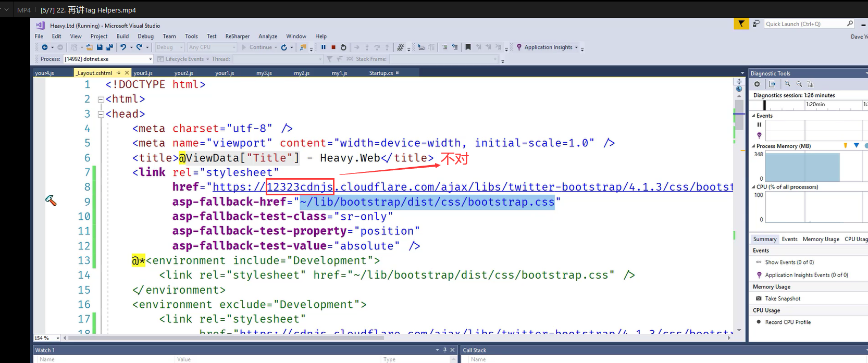Pause the debugger with Break All
The height and width of the screenshot is (363, 868).
(x=324, y=47)
